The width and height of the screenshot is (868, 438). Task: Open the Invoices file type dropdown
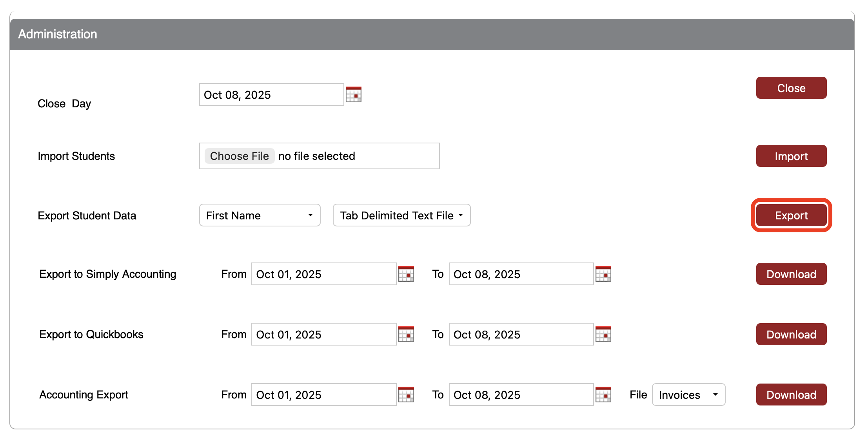pyautogui.click(x=688, y=395)
